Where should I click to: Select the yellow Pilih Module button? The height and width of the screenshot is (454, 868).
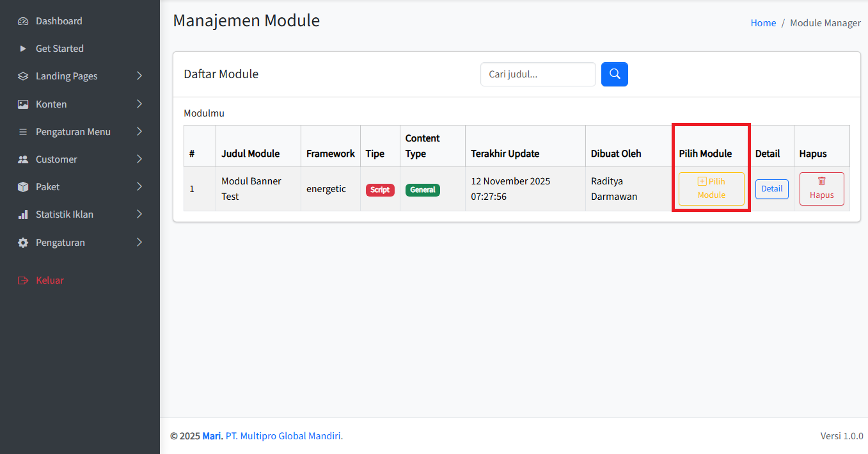[711, 189]
